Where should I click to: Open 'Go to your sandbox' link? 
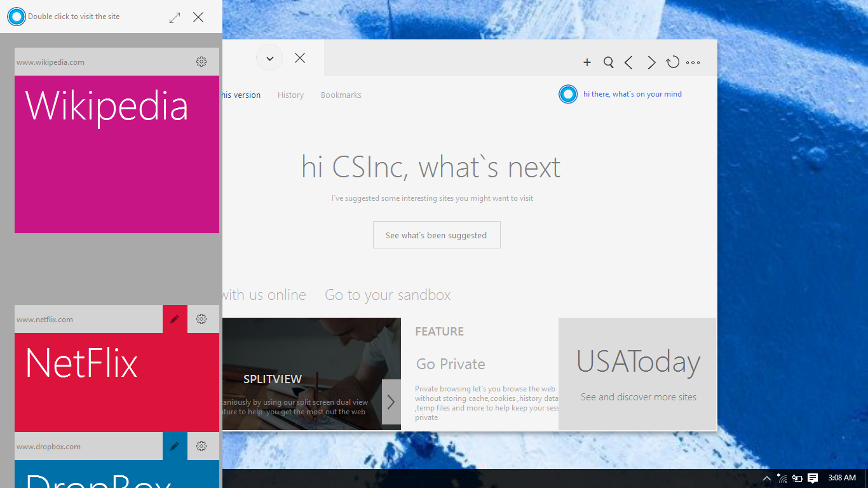pyautogui.click(x=388, y=295)
